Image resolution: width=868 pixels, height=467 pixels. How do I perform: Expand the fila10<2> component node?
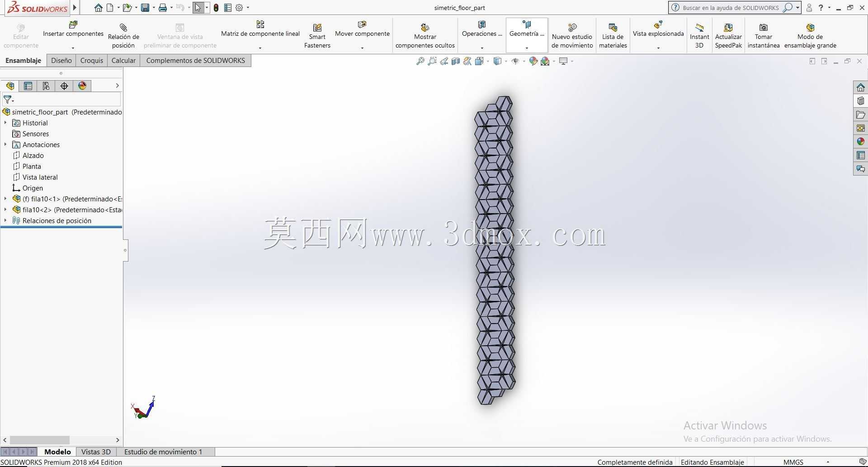(5, 210)
